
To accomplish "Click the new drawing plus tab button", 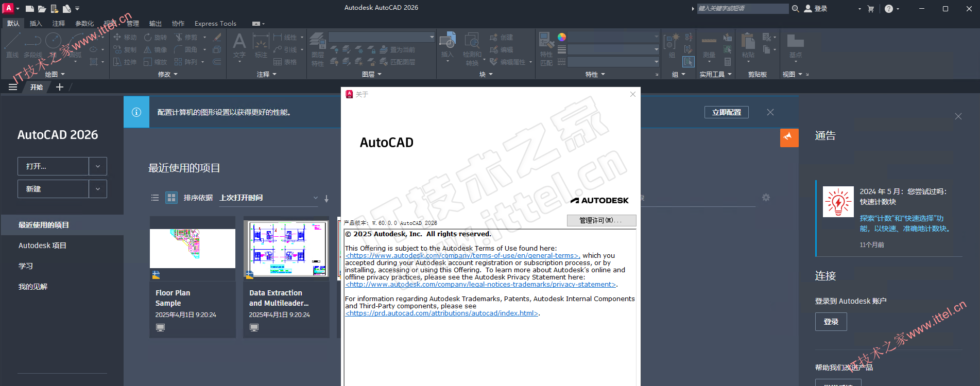I will click(60, 87).
